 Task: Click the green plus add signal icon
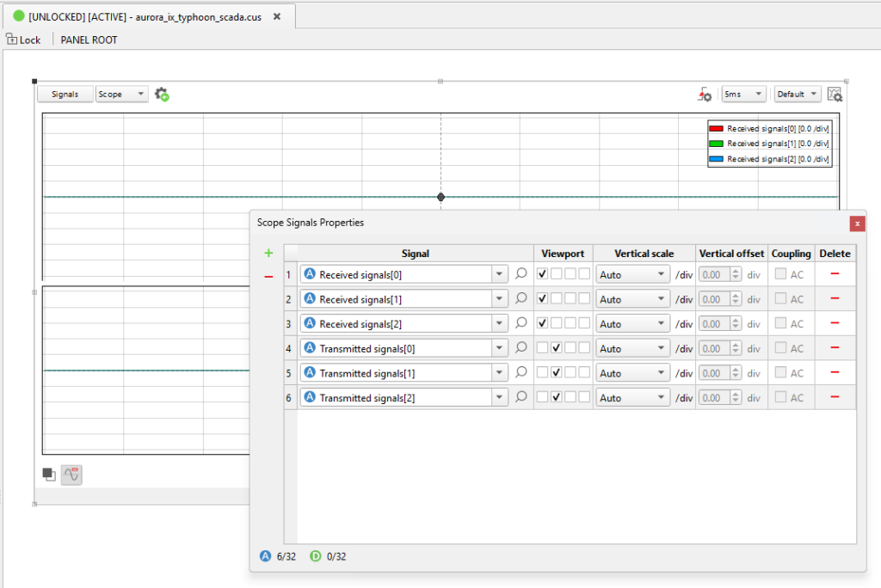(x=268, y=253)
